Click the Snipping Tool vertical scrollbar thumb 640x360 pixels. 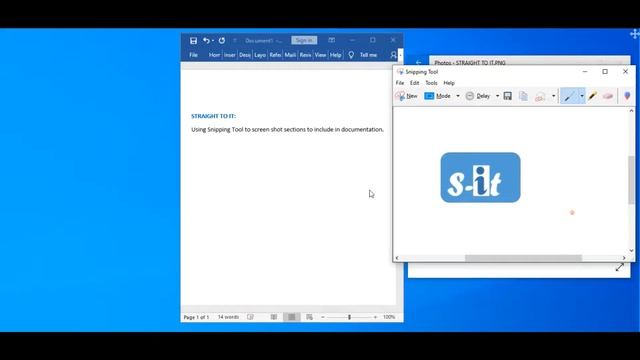pos(631,180)
